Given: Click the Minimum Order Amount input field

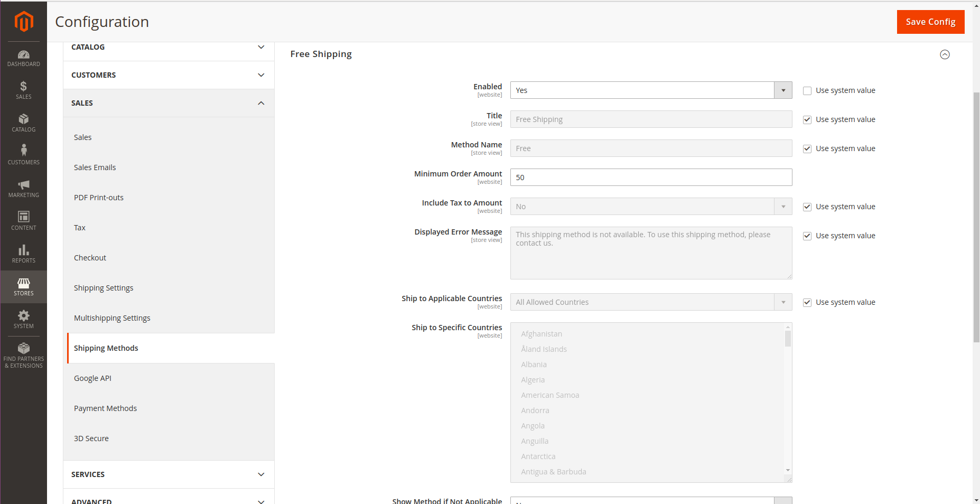Looking at the screenshot, I should (x=650, y=177).
